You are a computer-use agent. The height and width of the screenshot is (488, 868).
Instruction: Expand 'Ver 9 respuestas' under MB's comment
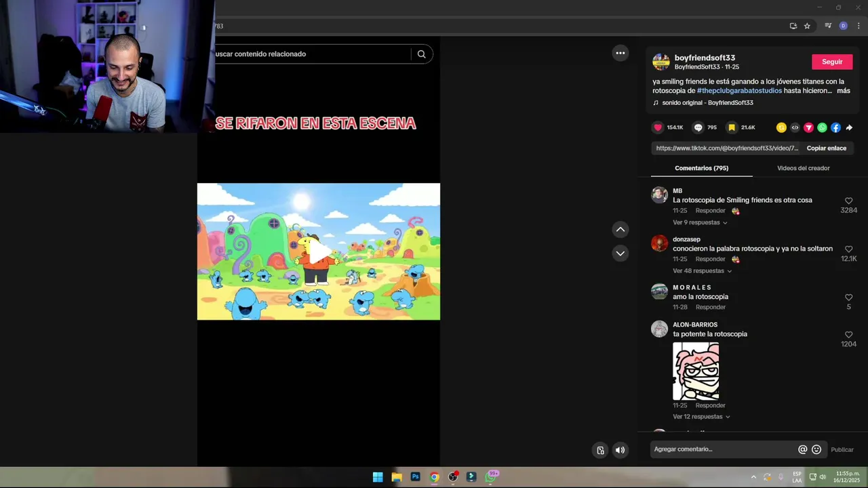pyautogui.click(x=700, y=222)
